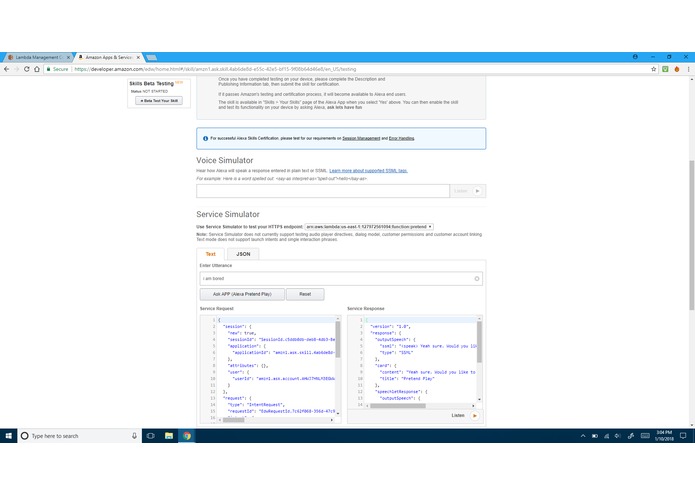
Task: Switch to the Amazon Apps & Services tab
Action: coord(108,58)
